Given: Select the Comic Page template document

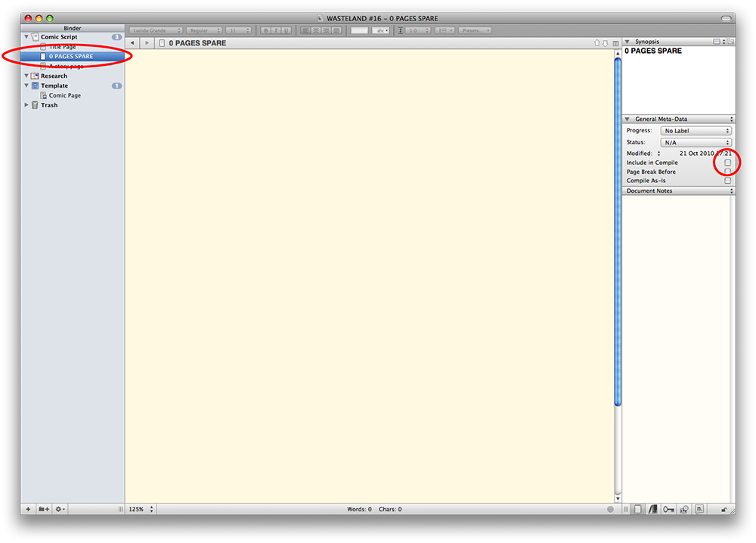Looking at the screenshot, I should click(64, 95).
